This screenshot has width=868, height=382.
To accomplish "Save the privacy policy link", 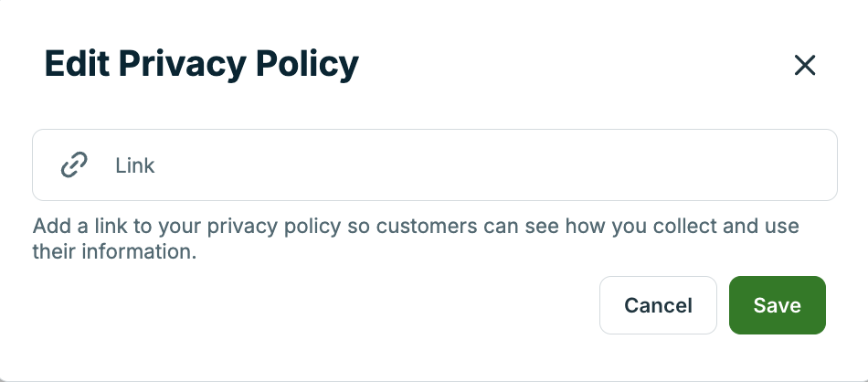I will coord(777,305).
